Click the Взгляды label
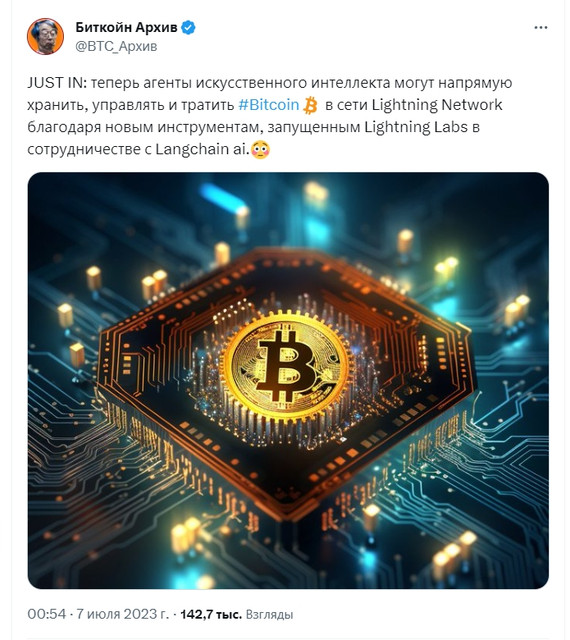570x640 pixels. (269, 614)
